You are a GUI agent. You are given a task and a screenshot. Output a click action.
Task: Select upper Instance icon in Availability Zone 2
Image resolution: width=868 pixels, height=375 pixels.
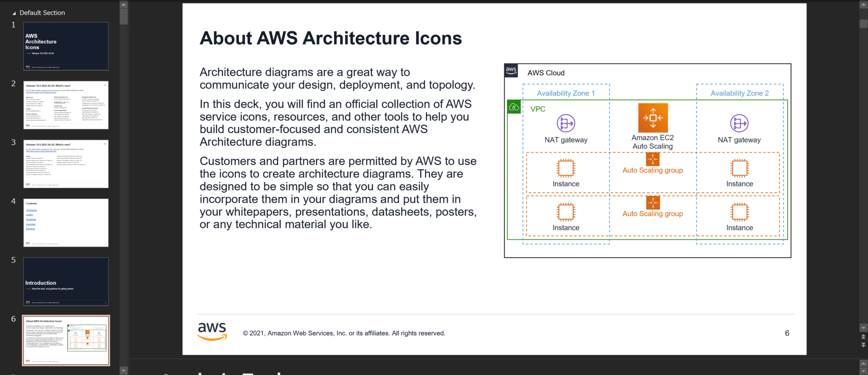click(x=739, y=168)
